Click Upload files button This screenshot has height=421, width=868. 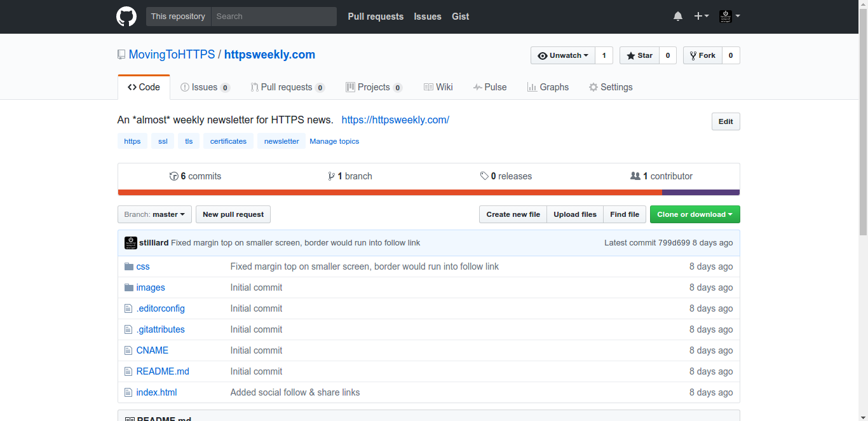pos(575,214)
